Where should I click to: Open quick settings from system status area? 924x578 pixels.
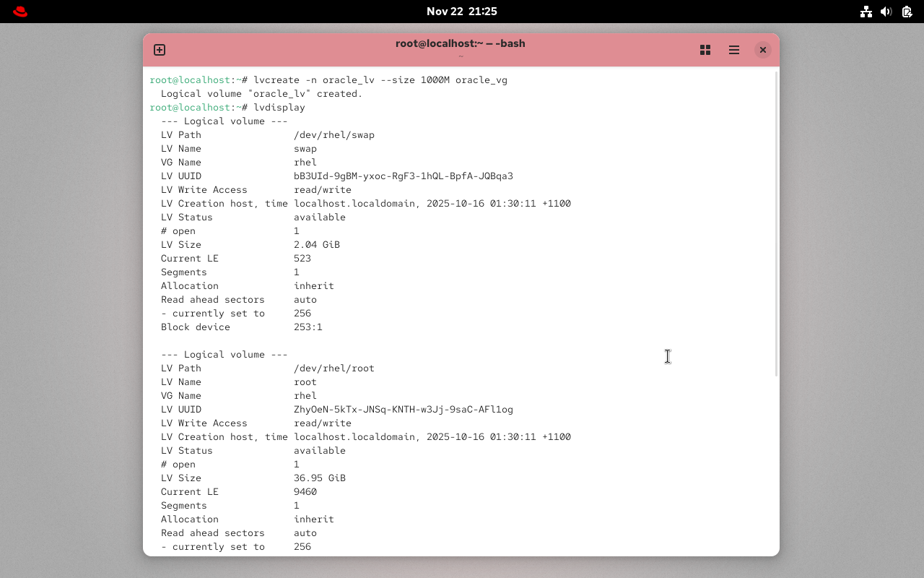[x=886, y=12]
